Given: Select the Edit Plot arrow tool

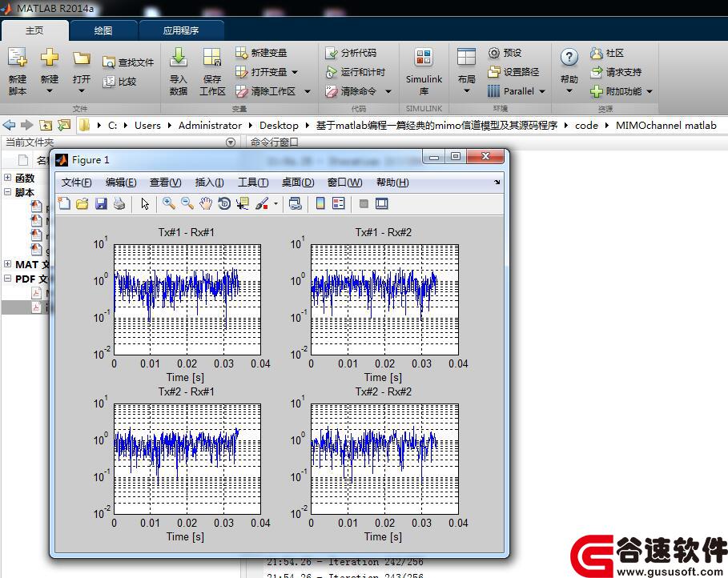Looking at the screenshot, I should tap(145, 203).
